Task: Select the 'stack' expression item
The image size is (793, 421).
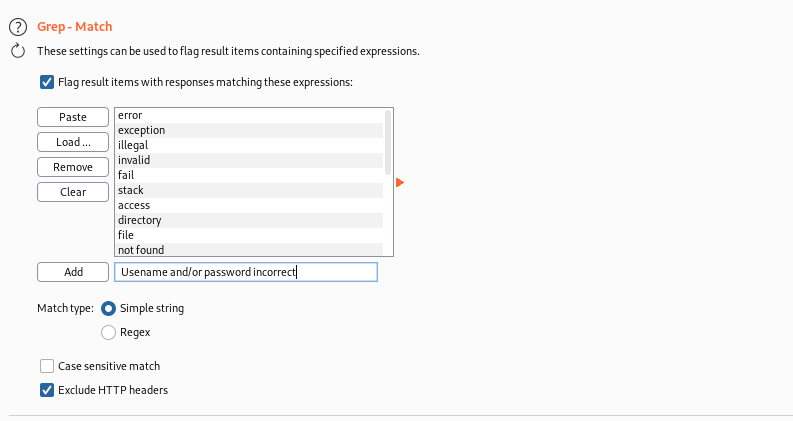Action: (249, 190)
